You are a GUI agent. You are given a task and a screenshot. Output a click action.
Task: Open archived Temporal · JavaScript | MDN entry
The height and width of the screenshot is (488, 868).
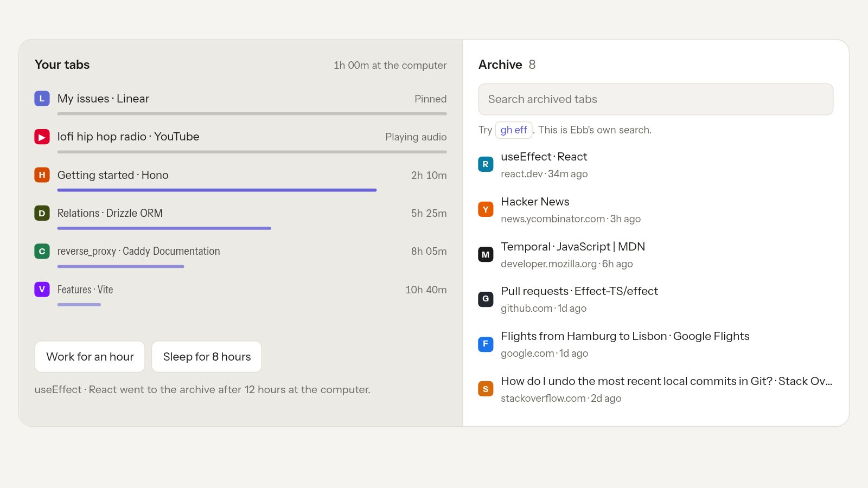click(656, 254)
